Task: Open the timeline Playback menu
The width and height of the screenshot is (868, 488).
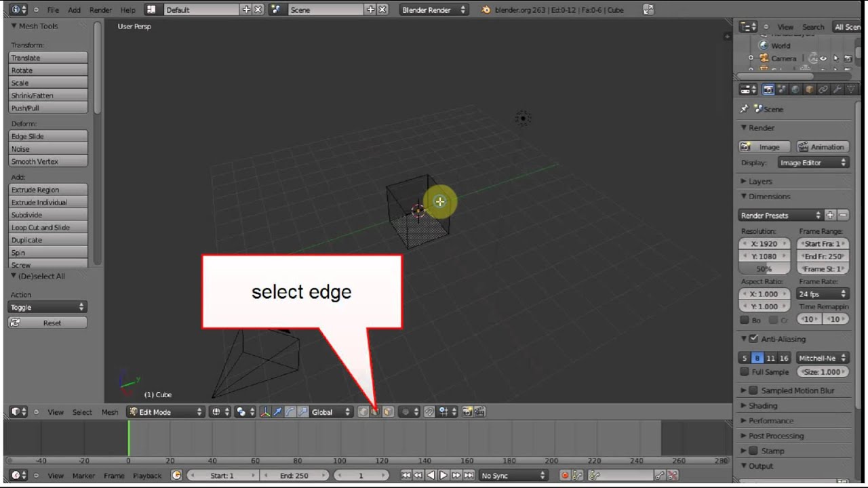Action: 147,475
